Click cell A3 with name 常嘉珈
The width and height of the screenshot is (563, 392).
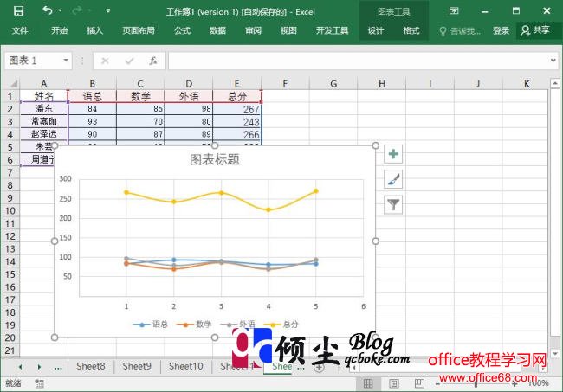44,122
